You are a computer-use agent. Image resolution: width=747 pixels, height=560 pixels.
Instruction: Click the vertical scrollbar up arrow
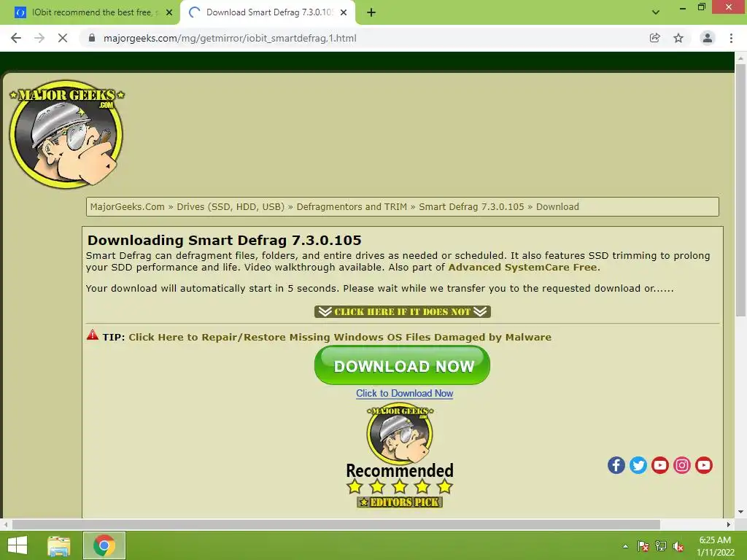pyautogui.click(x=740, y=58)
